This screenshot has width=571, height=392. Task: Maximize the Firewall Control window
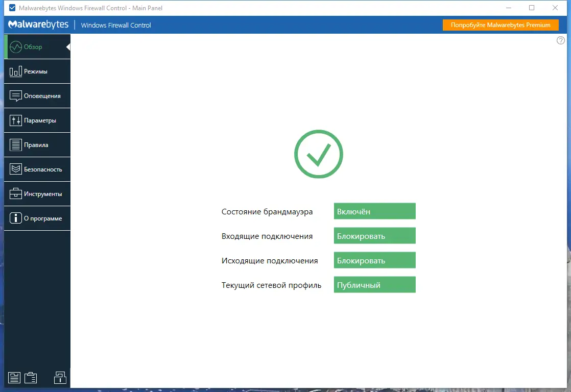(x=532, y=8)
